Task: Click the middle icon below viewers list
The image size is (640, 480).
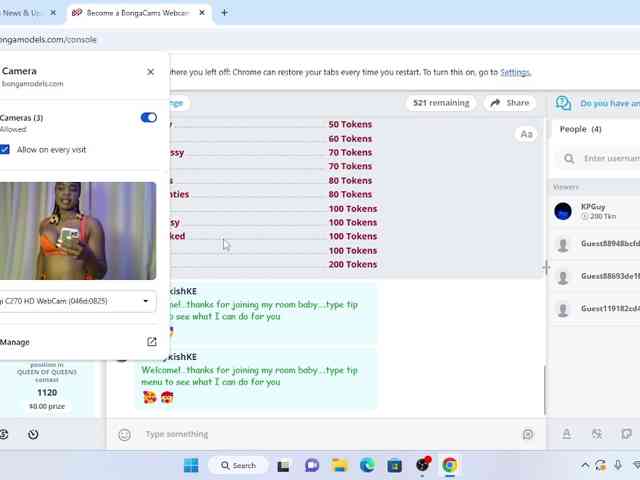Action: (x=597, y=434)
